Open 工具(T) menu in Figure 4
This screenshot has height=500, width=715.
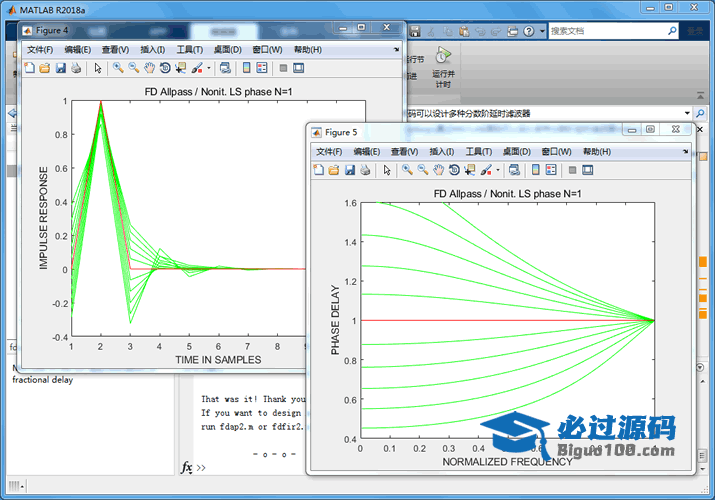click(190, 50)
